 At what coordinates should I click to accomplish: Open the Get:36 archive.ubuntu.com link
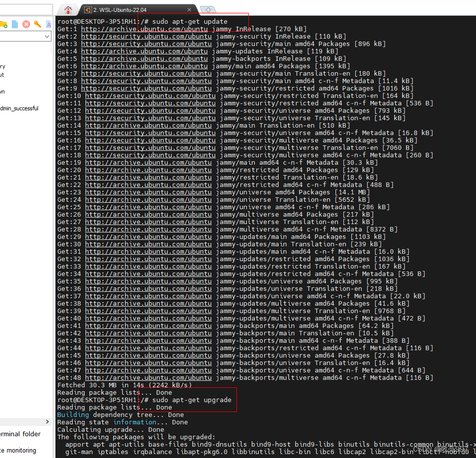coord(148,289)
